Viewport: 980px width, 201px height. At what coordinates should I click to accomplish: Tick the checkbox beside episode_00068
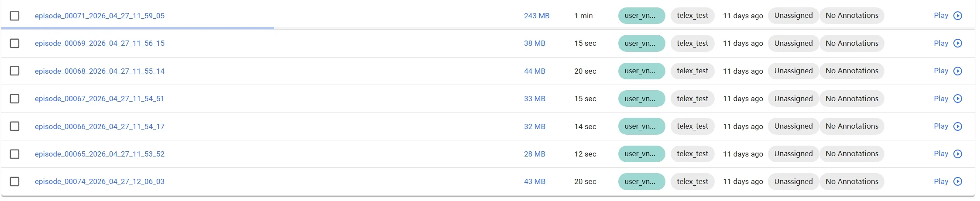tap(14, 71)
